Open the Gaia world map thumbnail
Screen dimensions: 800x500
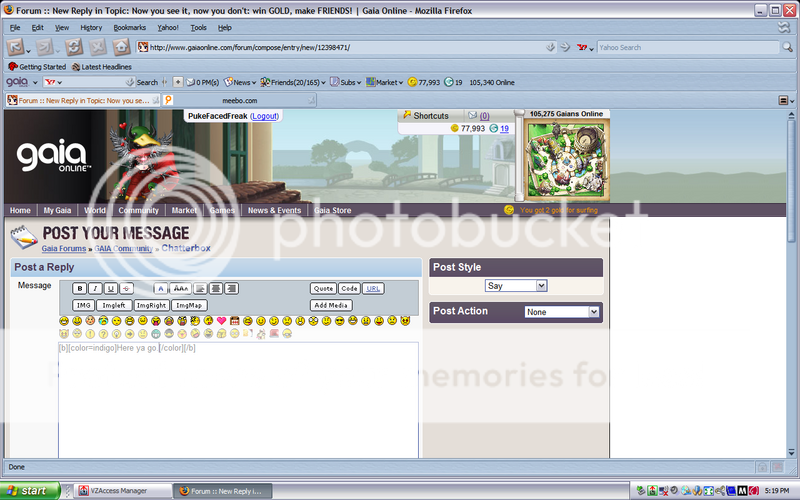[566, 159]
